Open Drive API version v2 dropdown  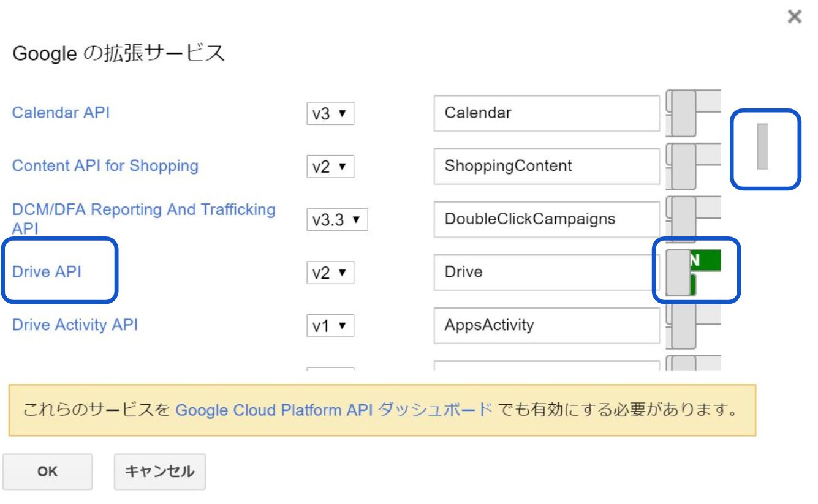pos(330,273)
